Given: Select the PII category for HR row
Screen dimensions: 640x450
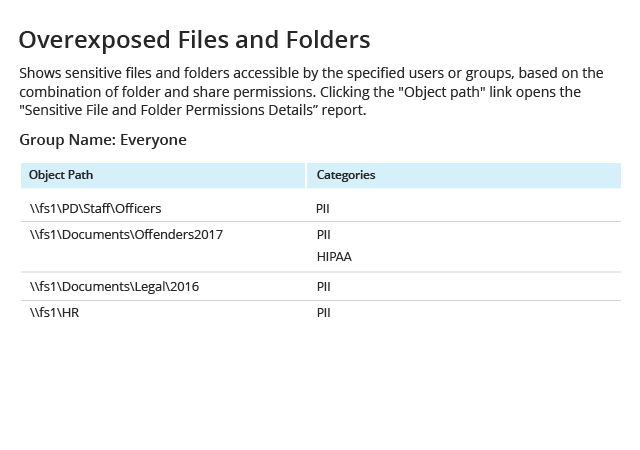Looking at the screenshot, I should (324, 313).
